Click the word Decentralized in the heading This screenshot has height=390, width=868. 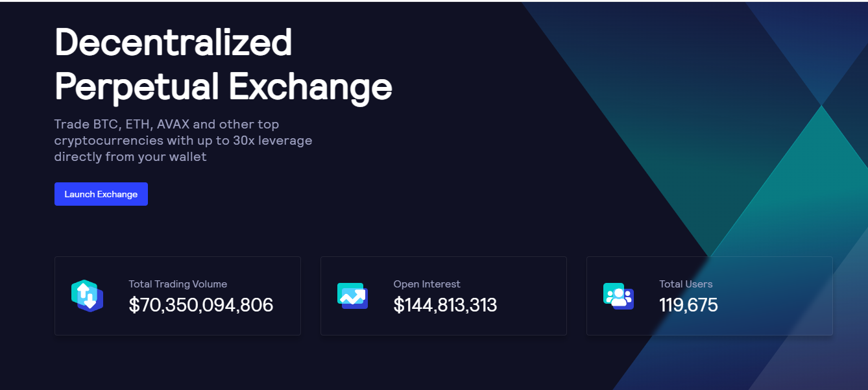pos(173,43)
